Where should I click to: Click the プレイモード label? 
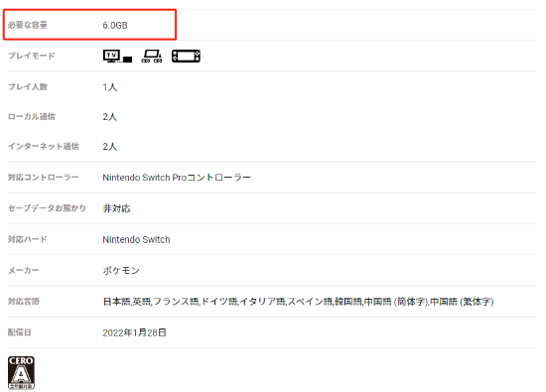coord(32,56)
